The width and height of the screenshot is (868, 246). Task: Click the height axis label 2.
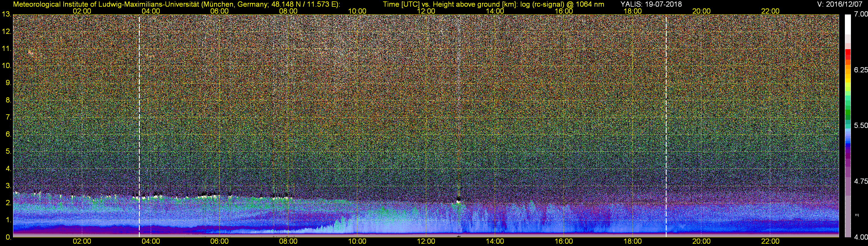click(8, 203)
